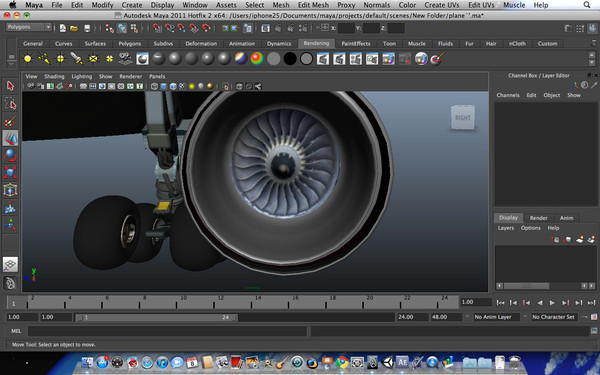Image resolution: width=600 pixels, height=375 pixels.
Task: Toggle Use All Lights in panel toolbar
Action: click(x=192, y=86)
